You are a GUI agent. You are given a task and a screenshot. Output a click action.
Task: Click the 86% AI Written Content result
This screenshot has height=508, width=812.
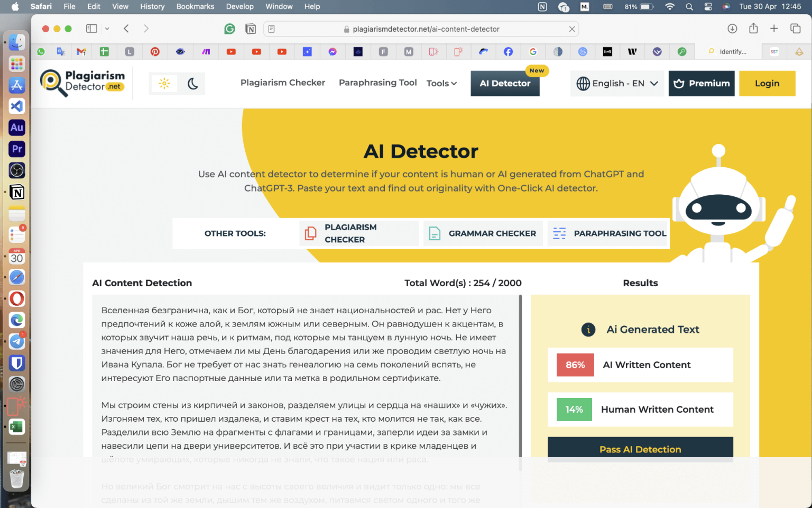pos(640,365)
